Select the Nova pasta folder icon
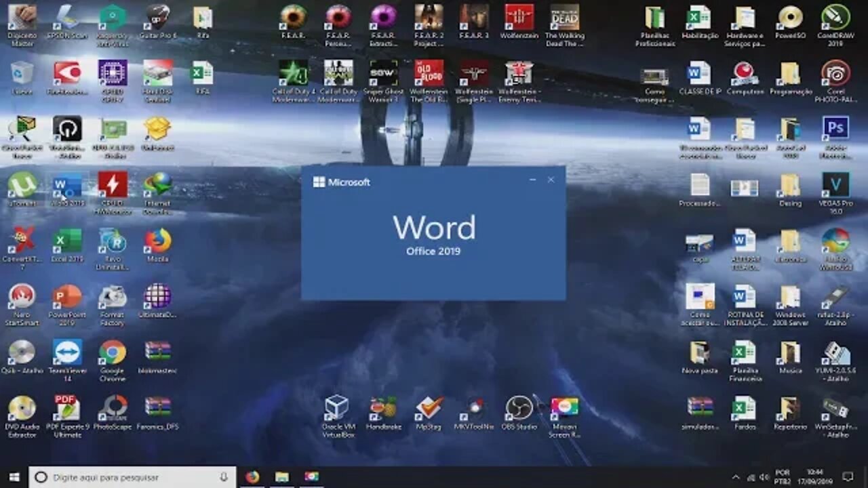 pos(699,357)
